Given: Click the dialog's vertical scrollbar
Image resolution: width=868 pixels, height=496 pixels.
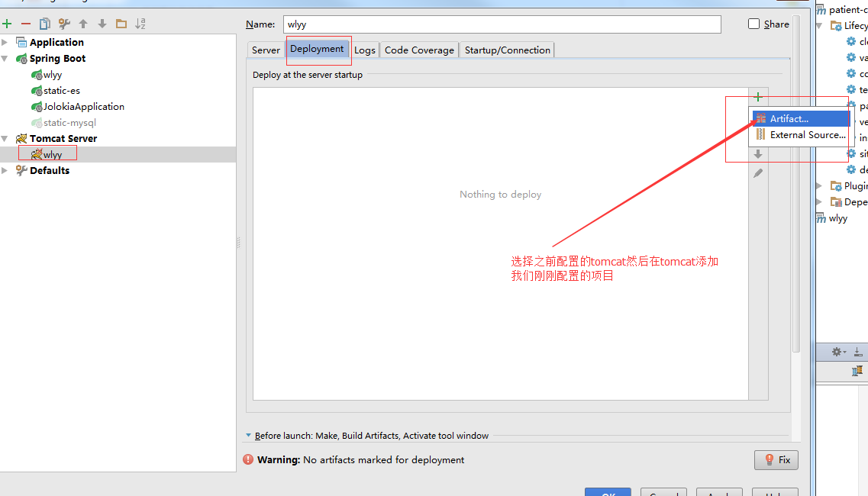Looking at the screenshot, I should [796, 185].
